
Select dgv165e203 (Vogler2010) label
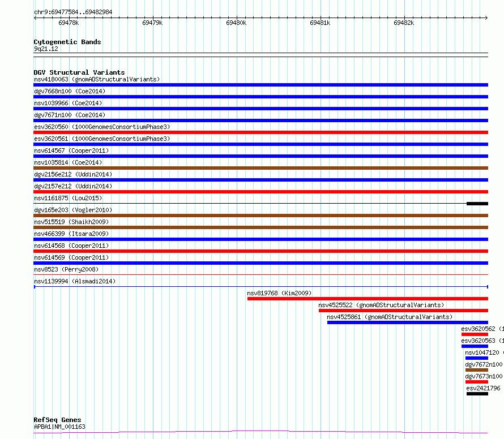click(x=73, y=210)
